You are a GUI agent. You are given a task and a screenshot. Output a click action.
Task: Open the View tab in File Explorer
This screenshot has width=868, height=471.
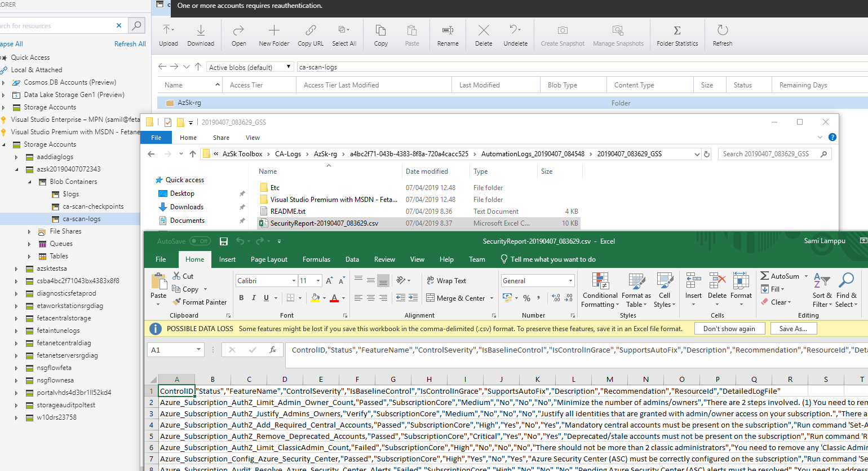[253, 138]
